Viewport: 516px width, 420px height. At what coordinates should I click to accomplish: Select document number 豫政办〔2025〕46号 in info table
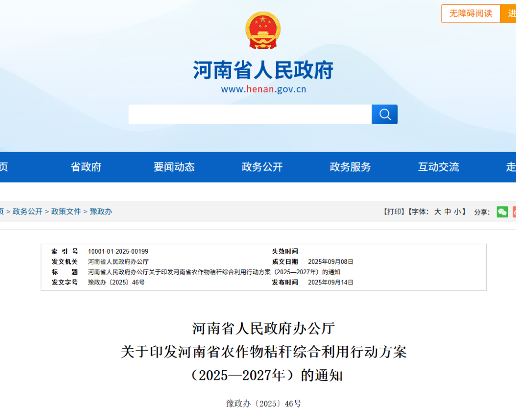(x=116, y=282)
